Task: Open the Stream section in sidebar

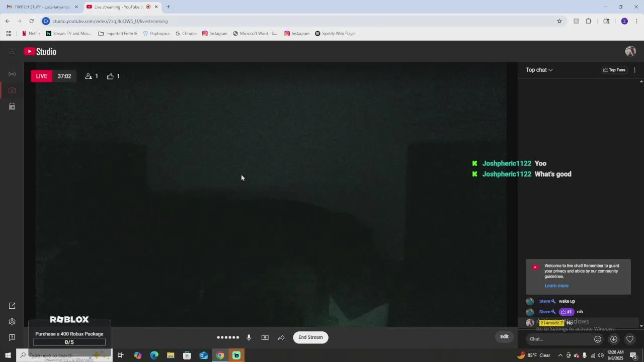Action: [x=12, y=74]
